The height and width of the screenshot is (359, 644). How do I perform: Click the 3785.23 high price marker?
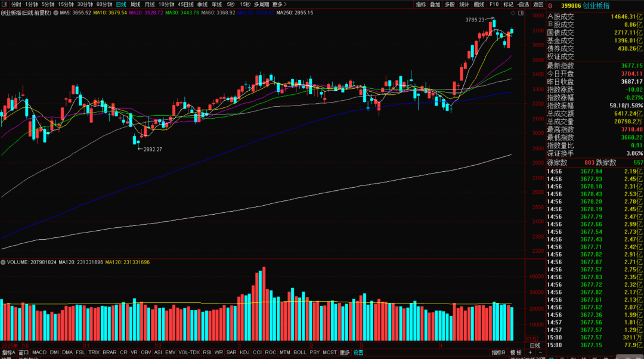(476, 20)
